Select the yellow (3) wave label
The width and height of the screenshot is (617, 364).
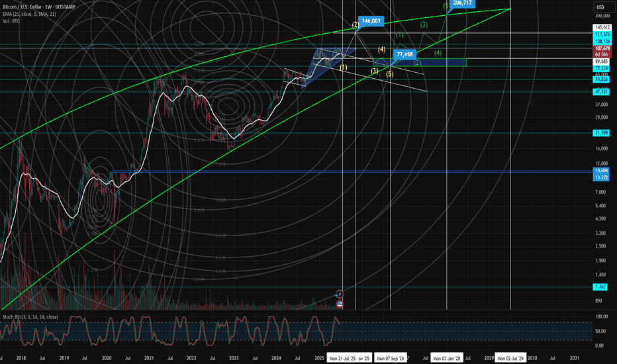pyautogui.click(x=374, y=71)
